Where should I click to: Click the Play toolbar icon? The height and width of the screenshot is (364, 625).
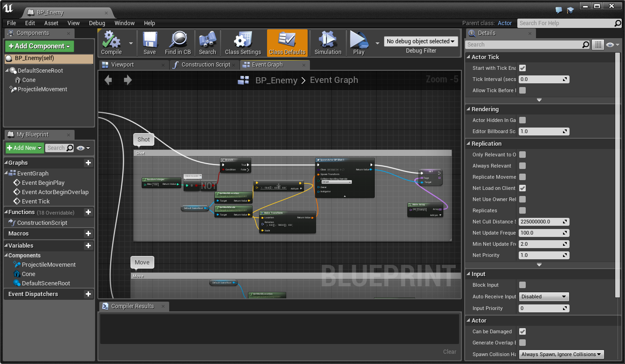pos(359,40)
